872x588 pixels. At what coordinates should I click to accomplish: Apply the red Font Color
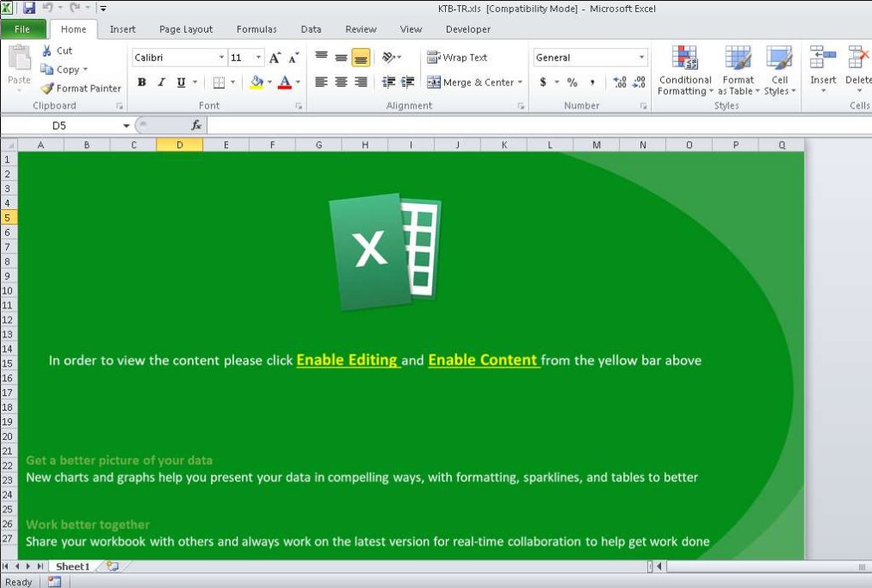pos(285,83)
